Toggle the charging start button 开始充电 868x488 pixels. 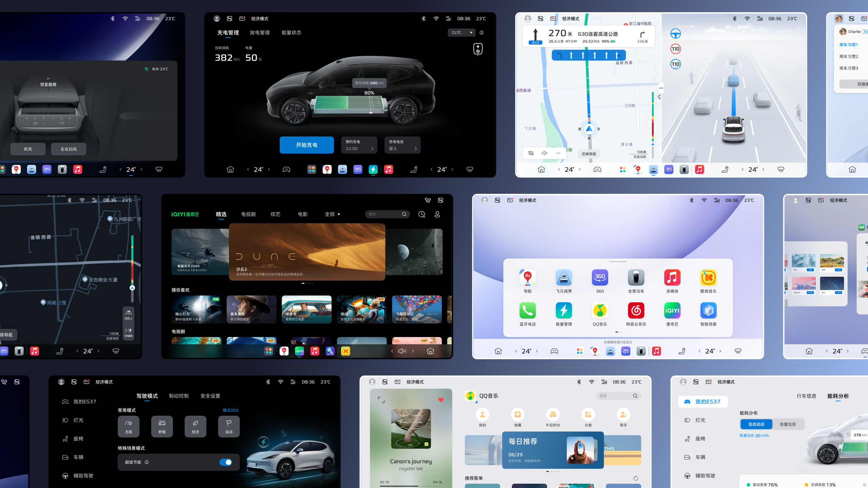click(x=307, y=145)
